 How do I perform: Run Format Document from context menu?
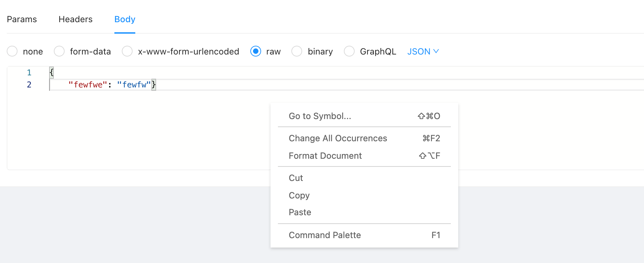pyautogui.click(x=364, y=156)
